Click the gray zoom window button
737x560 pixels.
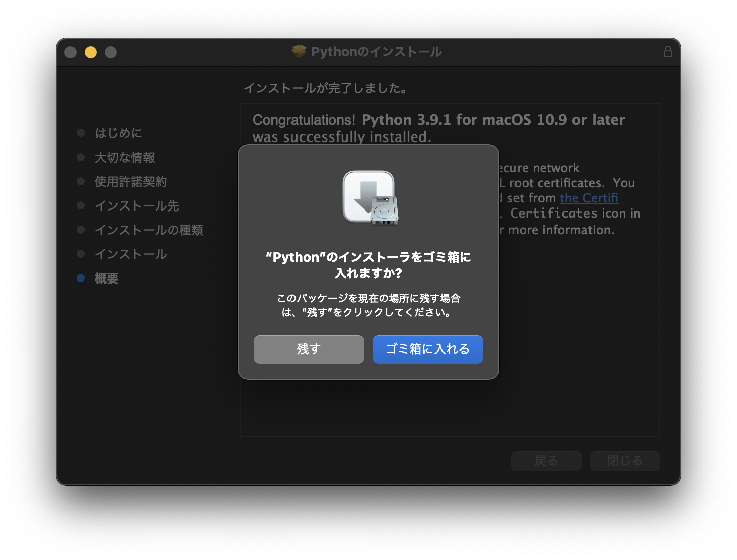pos(111,52)
